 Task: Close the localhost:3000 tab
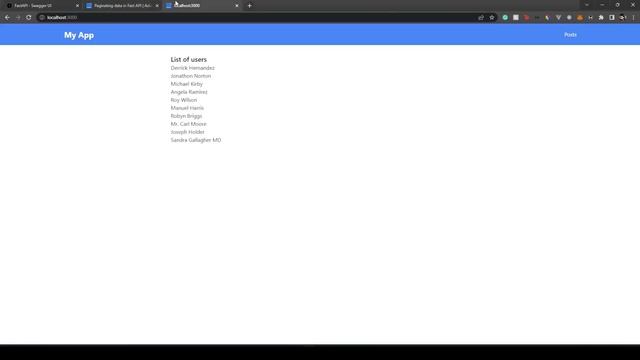point(237,6)
